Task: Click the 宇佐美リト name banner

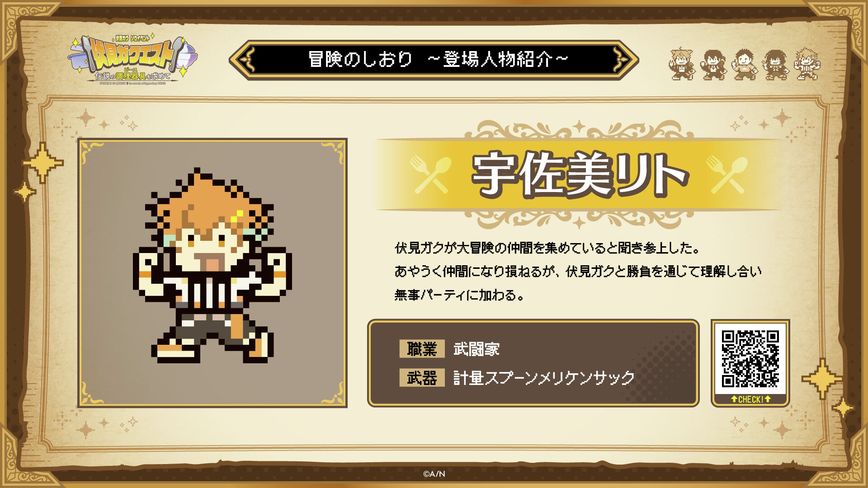Action: click(x=580, y=174)
